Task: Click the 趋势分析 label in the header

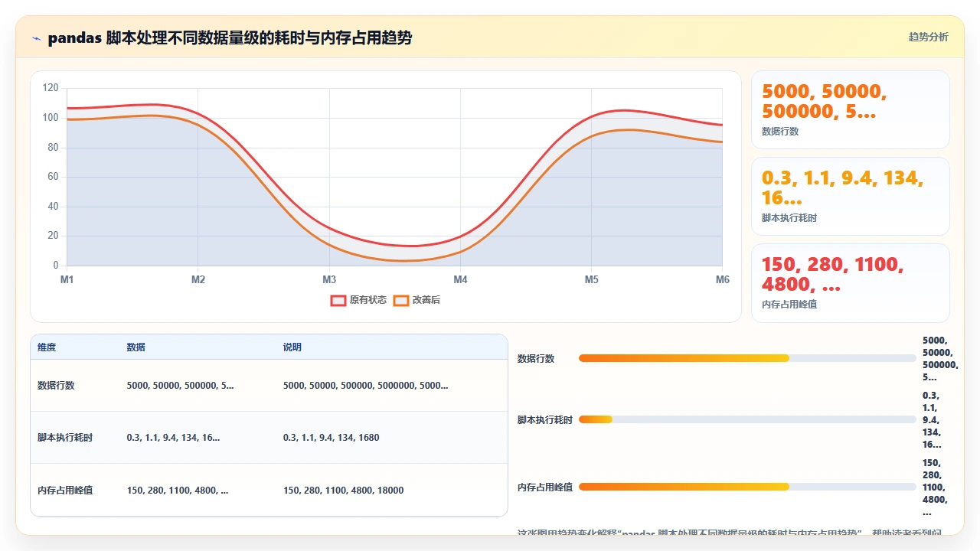Action: click(x=928, y=37)
